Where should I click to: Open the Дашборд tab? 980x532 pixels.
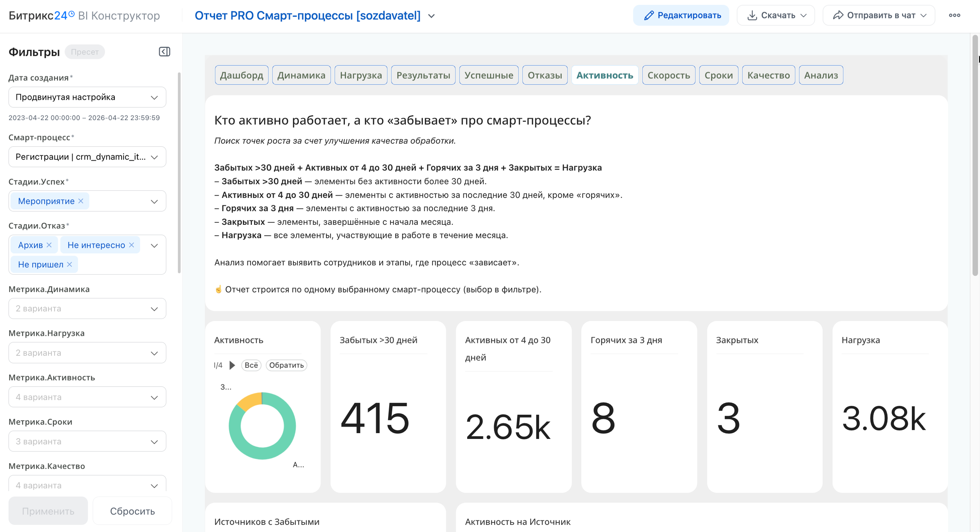[x=241, y=75]
